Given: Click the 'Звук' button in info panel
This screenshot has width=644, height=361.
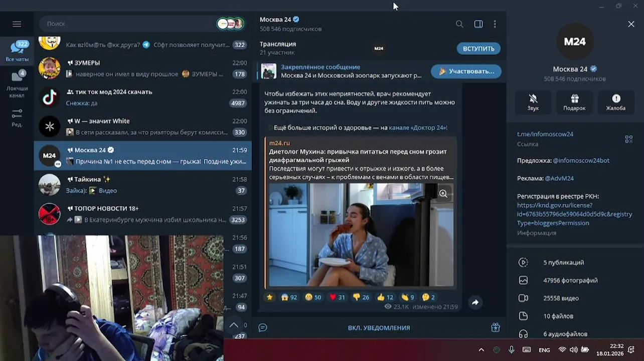Looking at the screenshot, I should pyautogui.click(x=533, y=102).
